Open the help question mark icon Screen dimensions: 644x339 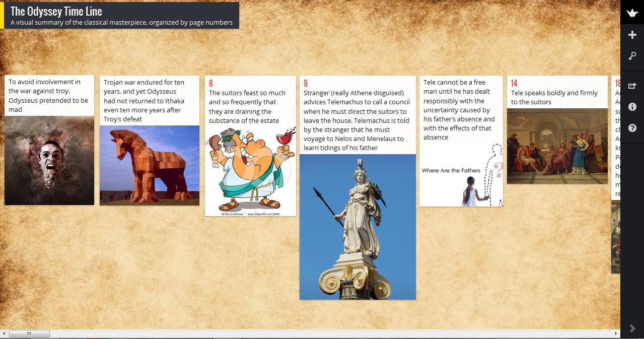coord(632,128)
